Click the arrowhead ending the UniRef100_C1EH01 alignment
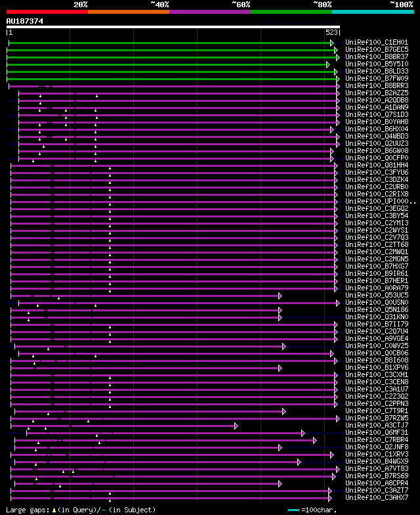 (x=332, y=43)
